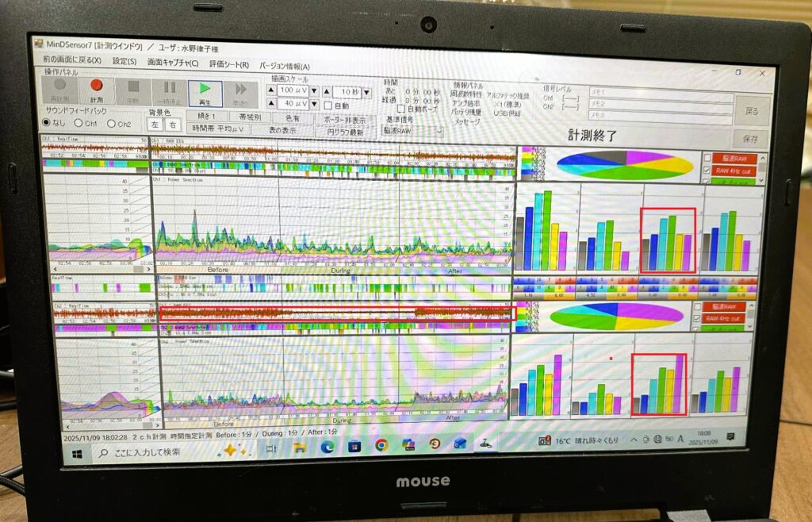Click the 円グラフ最新 button
Image resolution: width=812 pixels, height=522 pixels.
(346, 132)
